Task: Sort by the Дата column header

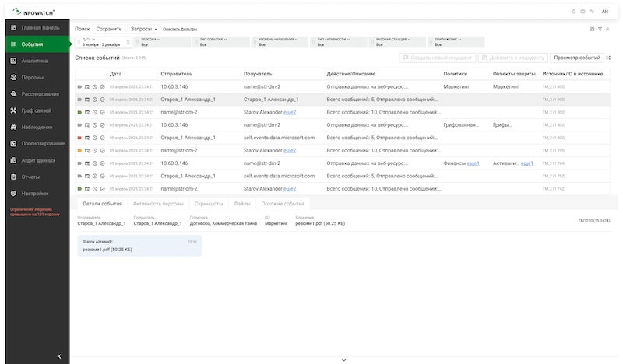Action: (115, 74)
